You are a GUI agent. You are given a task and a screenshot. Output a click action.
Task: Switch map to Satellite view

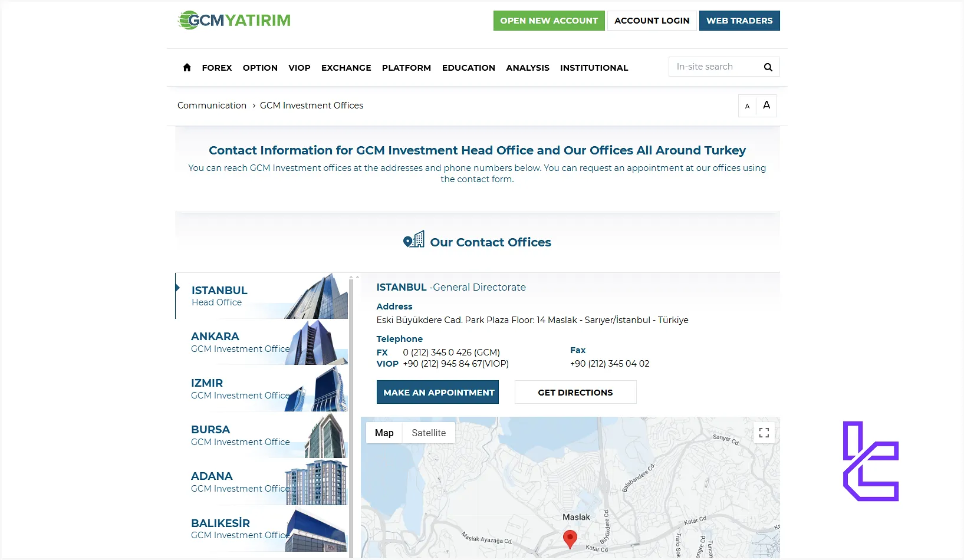[429, 433]
